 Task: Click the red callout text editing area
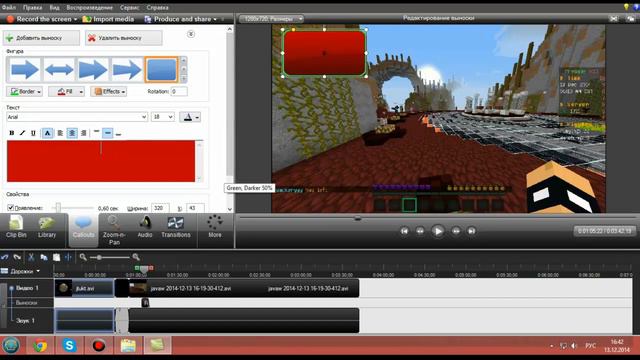[x=101, y=161]
